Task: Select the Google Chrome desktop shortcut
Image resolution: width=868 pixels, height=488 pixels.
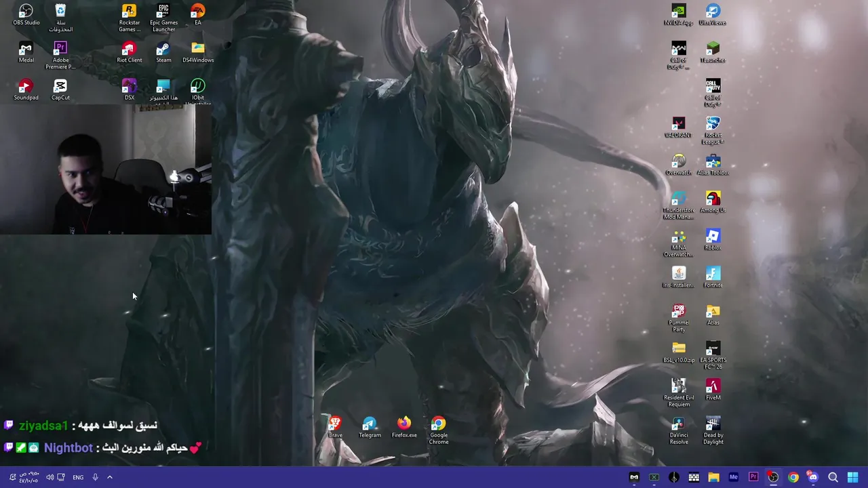Action: coord(439,430)
